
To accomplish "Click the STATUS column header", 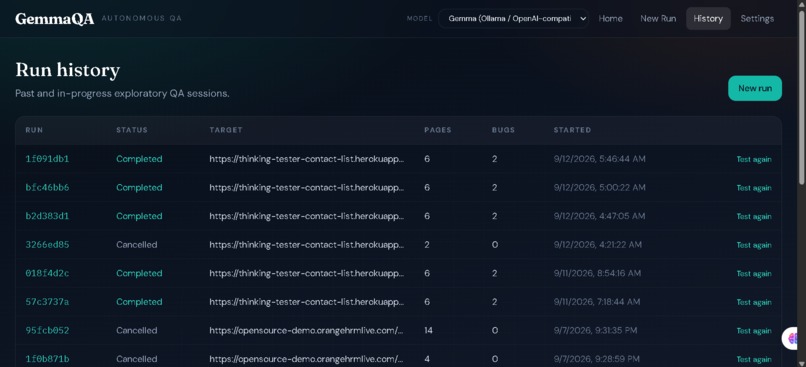I will coord(132,130).
